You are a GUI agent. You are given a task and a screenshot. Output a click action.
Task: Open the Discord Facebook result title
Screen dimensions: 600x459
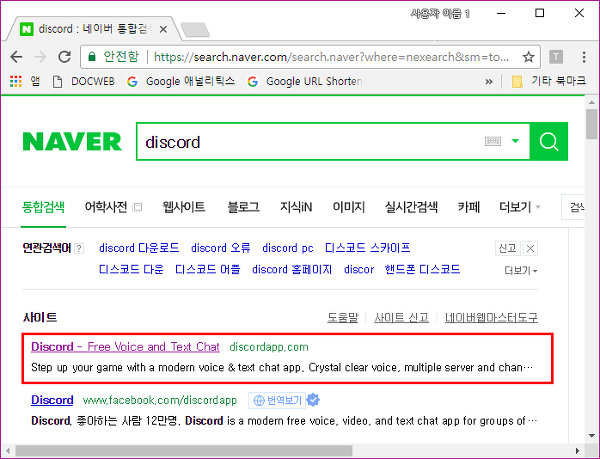pos(52,400)
